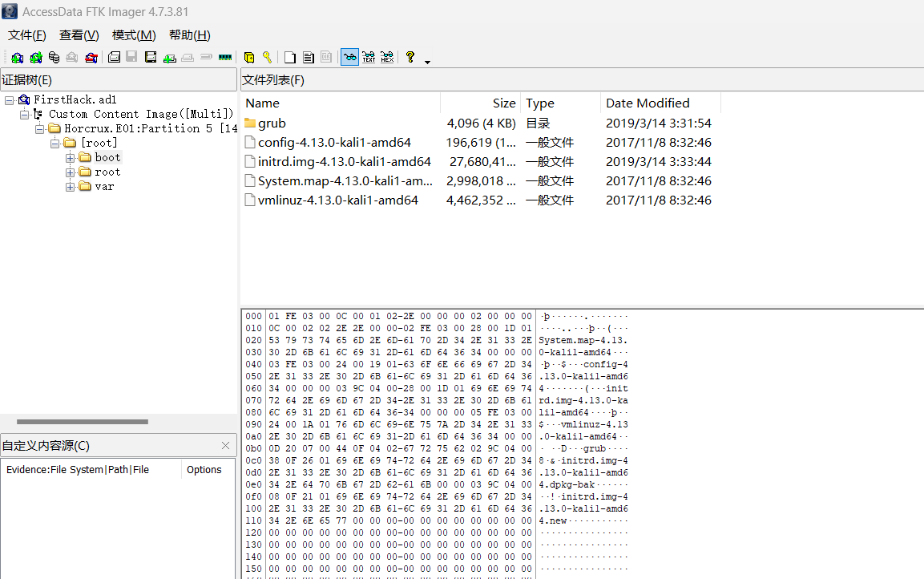This screenshot has height=579, width=924.
Task: Open the 模式(M) menu
Action: click(134, 35)
